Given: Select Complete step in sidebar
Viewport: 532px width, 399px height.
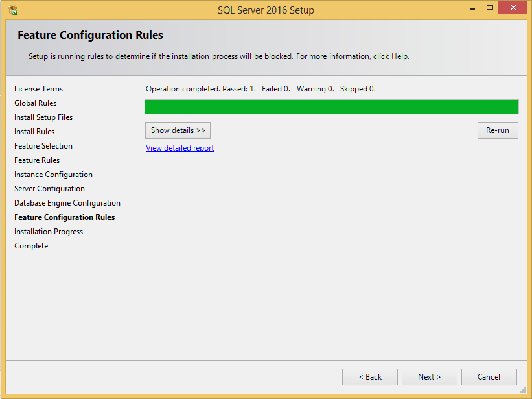Looking at the screenshot, I should tap(31, 245).
